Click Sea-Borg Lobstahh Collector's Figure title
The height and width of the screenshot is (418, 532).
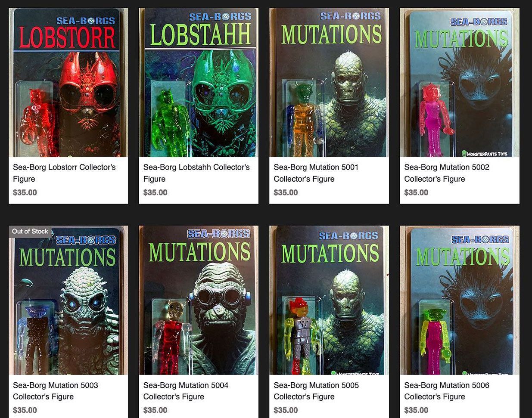[x=196, y=173]
